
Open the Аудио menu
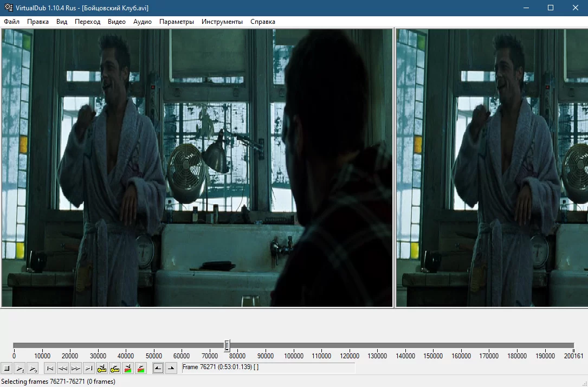tap(143, 22)
